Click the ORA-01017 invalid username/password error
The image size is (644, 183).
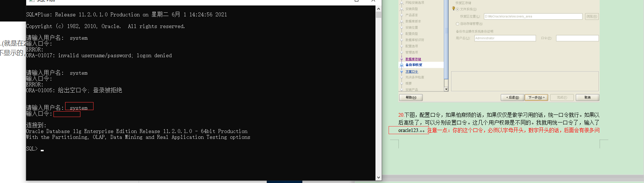click(x=99, y=55)
